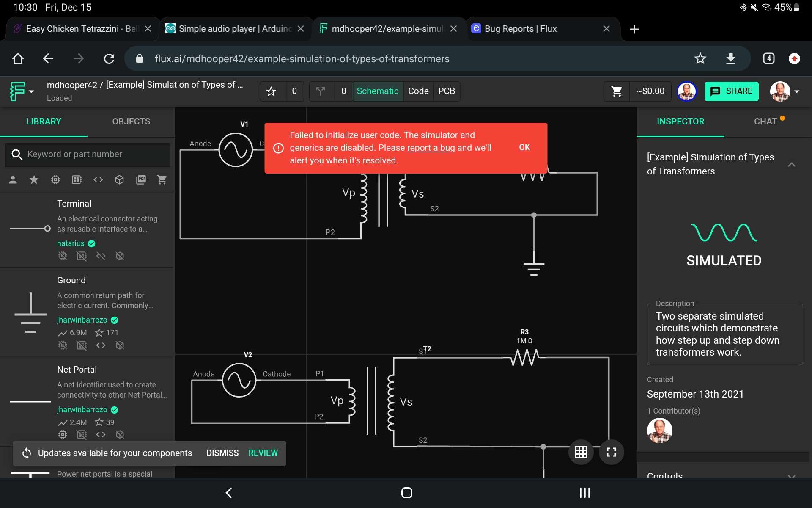Open the shopping cart icon
812x508 pixels.
click(x=616, y=91)
